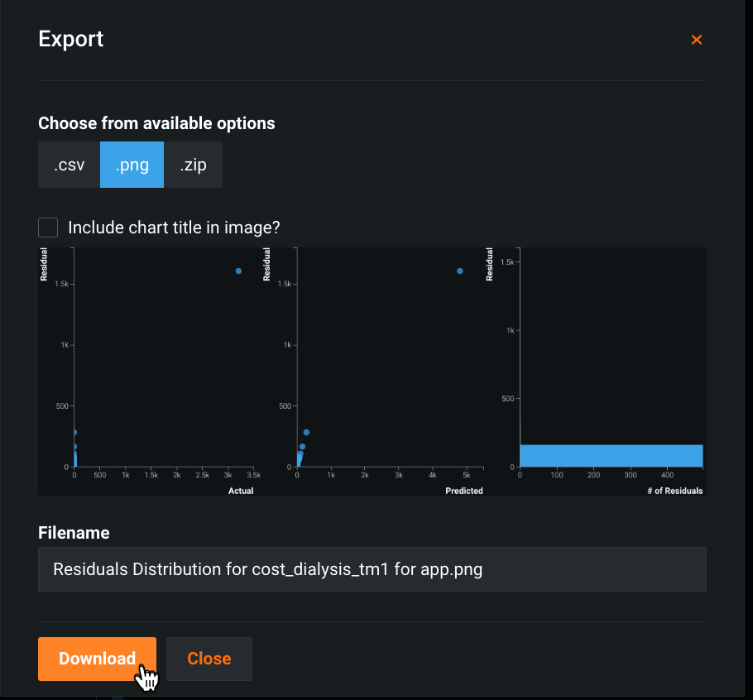Click the 'Include chart title in image?' label

pos(174,228)
